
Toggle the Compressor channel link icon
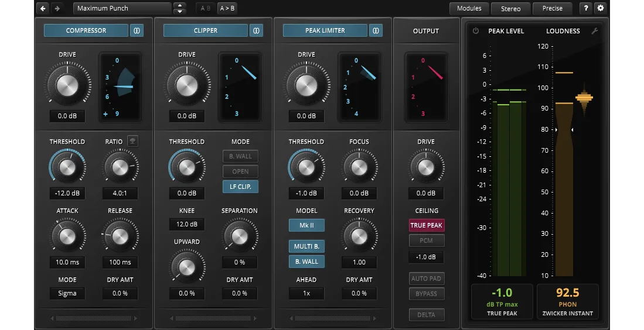[x=137, y=30]
